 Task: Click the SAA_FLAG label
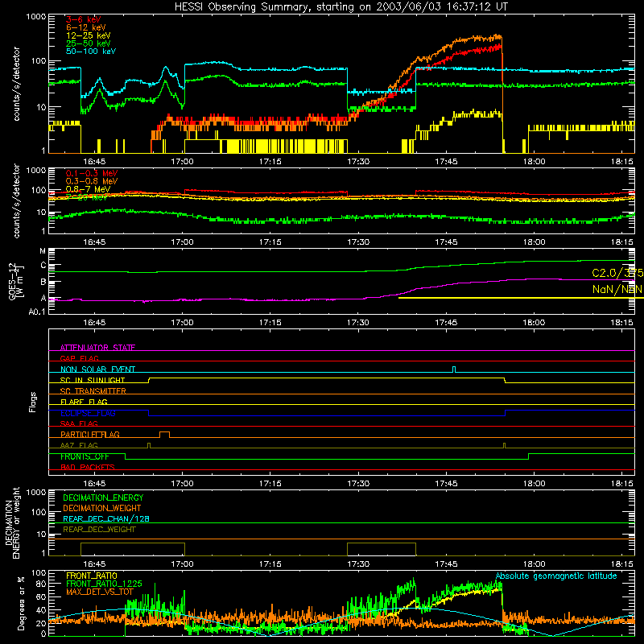coord(79,423)
